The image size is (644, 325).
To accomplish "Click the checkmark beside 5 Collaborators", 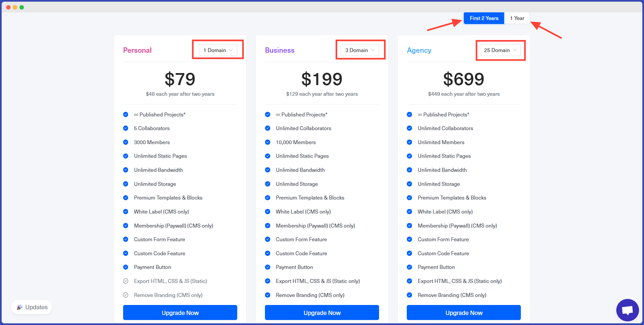I will pos(126,128).
